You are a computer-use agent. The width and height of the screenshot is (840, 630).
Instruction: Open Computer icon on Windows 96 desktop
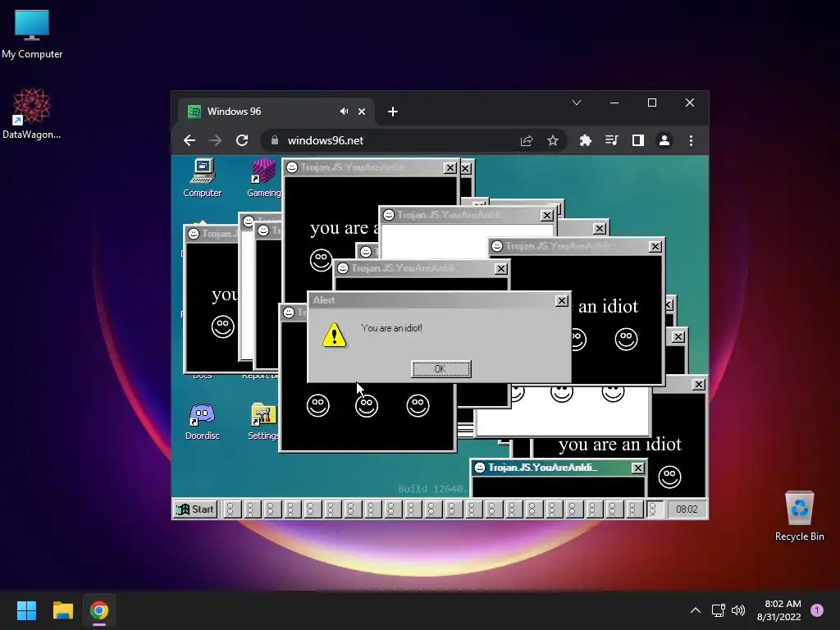(202, 178)
